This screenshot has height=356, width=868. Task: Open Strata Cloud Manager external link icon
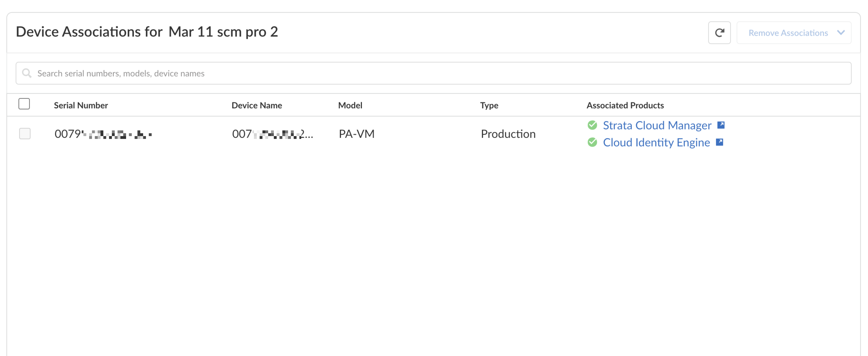click(x=721, y=125)
